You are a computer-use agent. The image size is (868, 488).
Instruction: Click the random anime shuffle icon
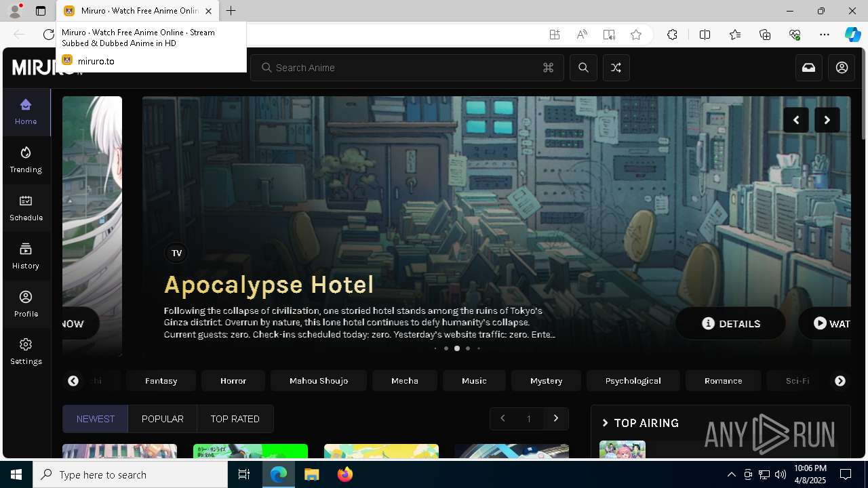pyautogui.click(x=616, y=68)
